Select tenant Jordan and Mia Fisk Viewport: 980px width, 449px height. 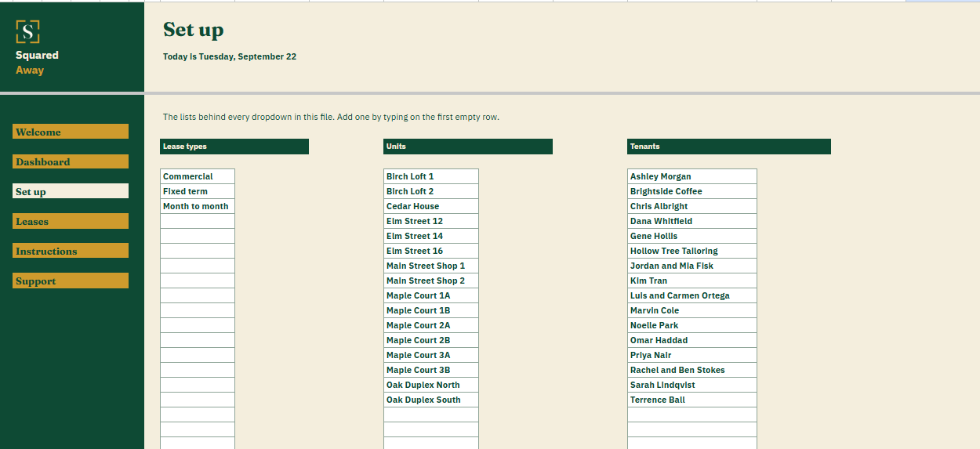pos(692,266)
